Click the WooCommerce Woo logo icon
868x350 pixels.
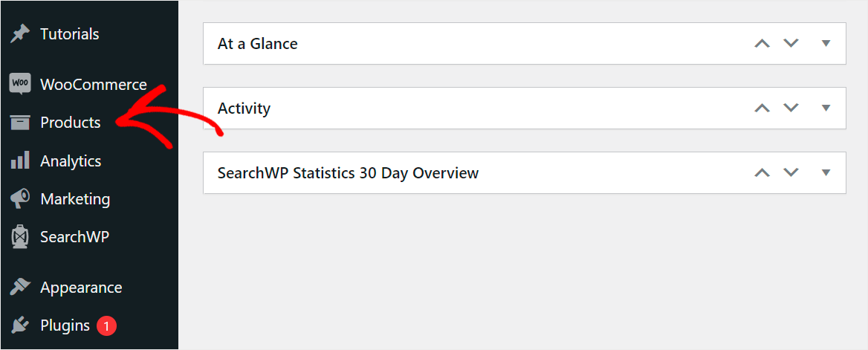(x=20, y=85)
